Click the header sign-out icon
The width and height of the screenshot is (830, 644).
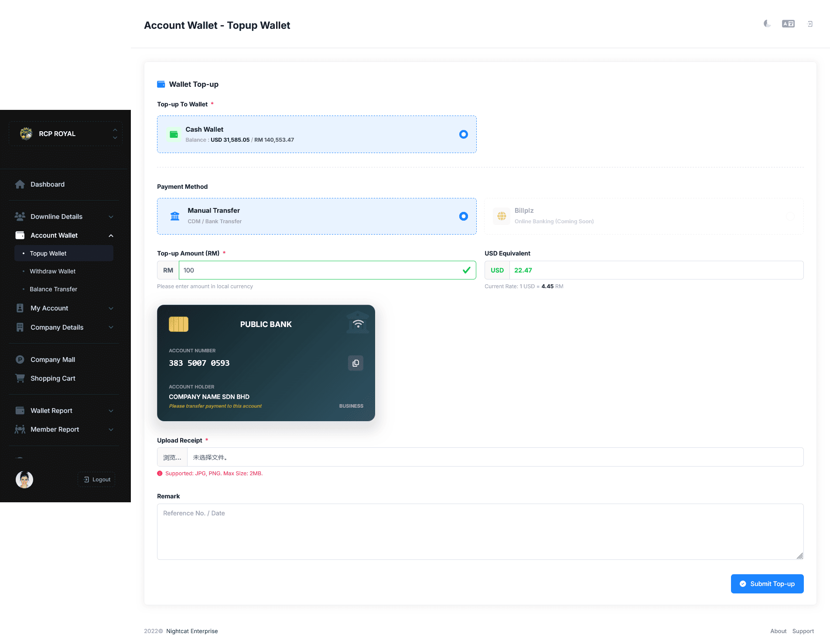[810, 24]
